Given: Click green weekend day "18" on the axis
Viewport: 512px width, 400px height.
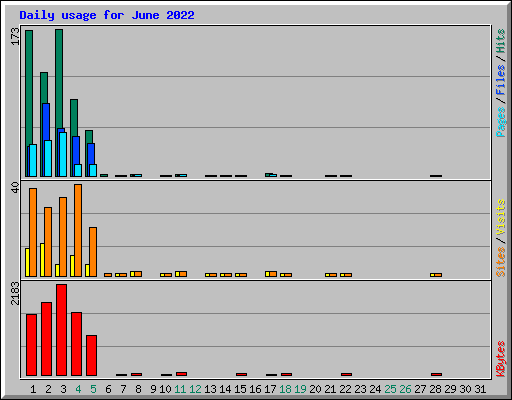Looking at the screenshot, I should [x=285, y=389].
